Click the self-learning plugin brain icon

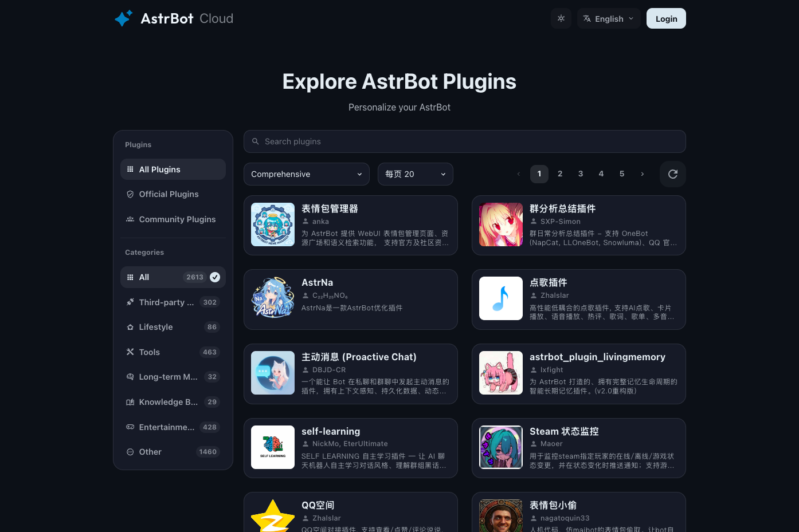[x=273, y=447]
